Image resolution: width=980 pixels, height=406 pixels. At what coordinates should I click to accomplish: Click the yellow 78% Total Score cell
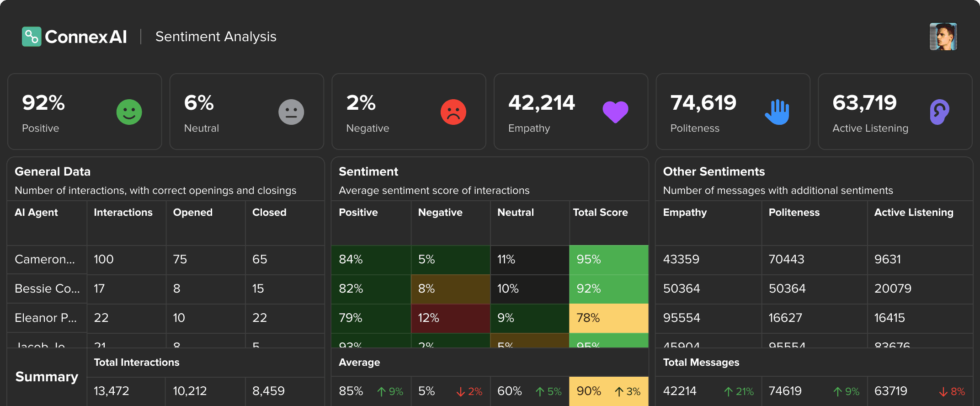point(609,318)
